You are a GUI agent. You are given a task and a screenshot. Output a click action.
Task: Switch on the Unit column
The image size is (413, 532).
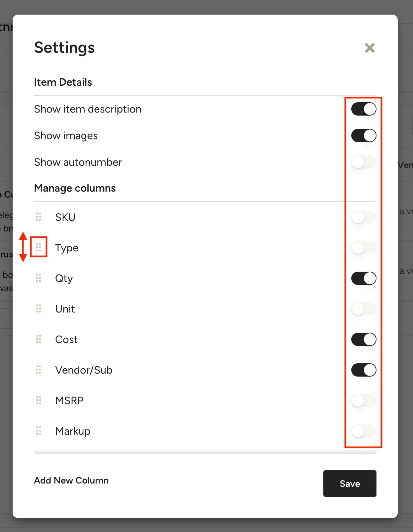point(364,309)
